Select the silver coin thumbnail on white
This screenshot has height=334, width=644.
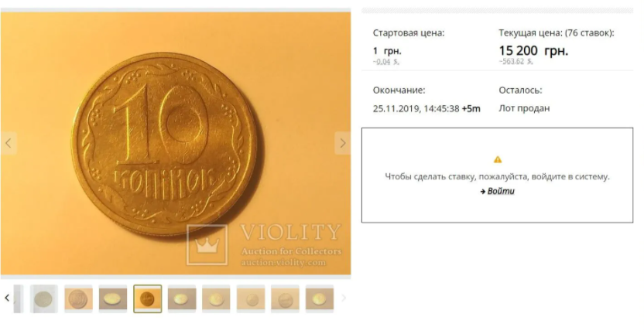point(44,298)
